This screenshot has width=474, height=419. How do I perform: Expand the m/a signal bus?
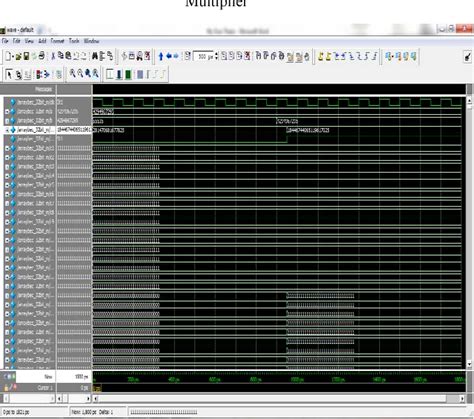pyautogui.click(x=7, y=111)
